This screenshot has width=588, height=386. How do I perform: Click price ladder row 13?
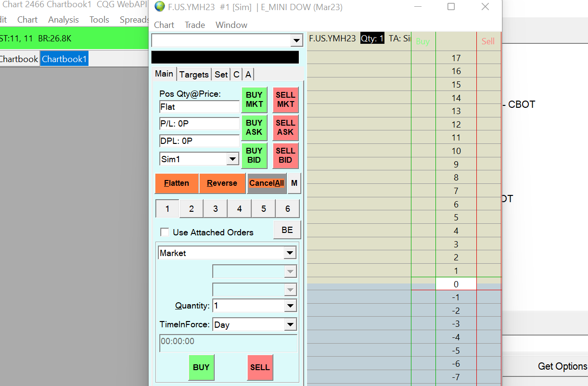pyautogui.click(x=456, y=111)
